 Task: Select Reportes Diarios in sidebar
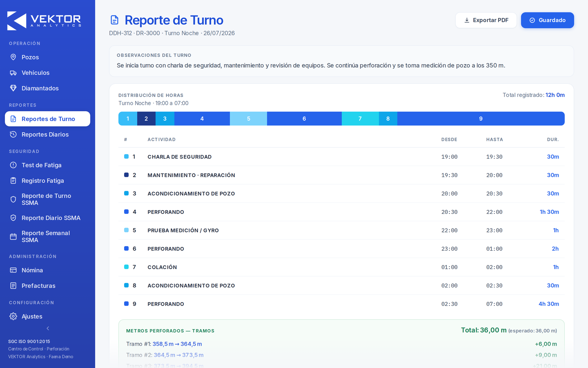[x=47, y=135]
